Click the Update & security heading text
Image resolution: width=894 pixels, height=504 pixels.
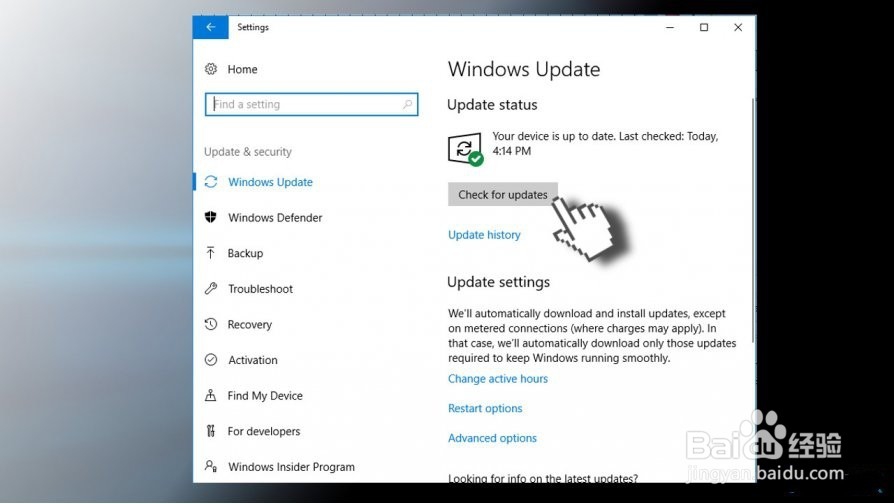pyautogui.click(x=248, y=152)
